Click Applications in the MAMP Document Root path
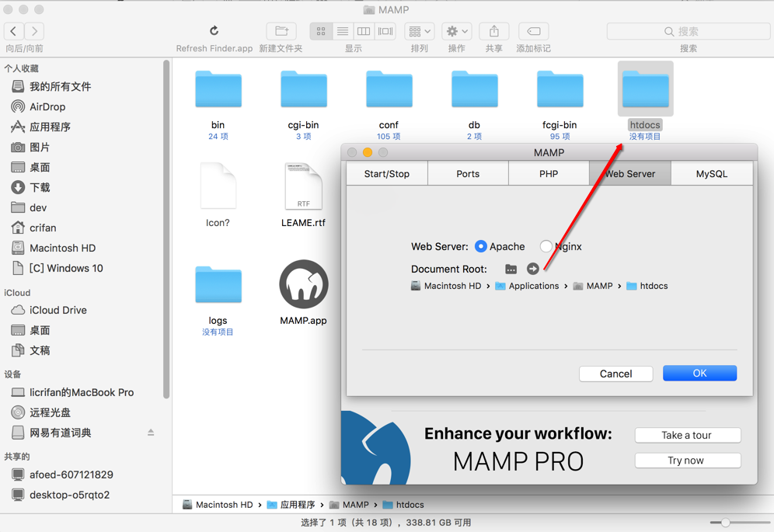 tap(527, 286)
